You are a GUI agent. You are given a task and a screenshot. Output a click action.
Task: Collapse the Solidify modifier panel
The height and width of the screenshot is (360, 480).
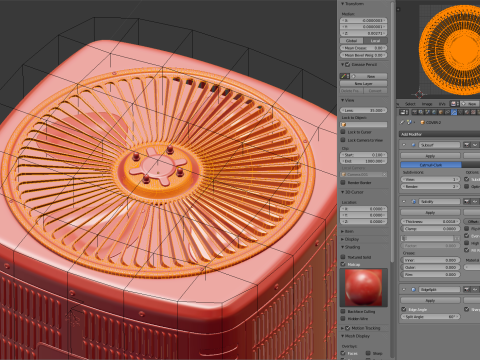[404, 201]
